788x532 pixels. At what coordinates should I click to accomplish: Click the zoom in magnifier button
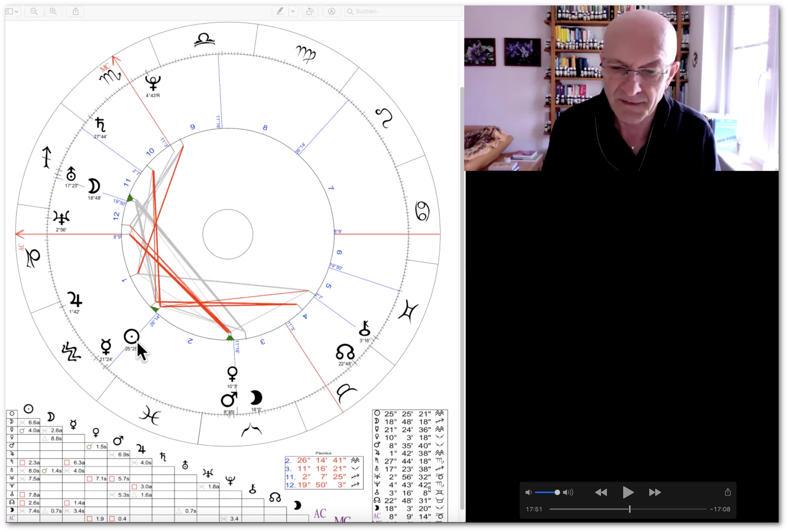pos(53,12)
